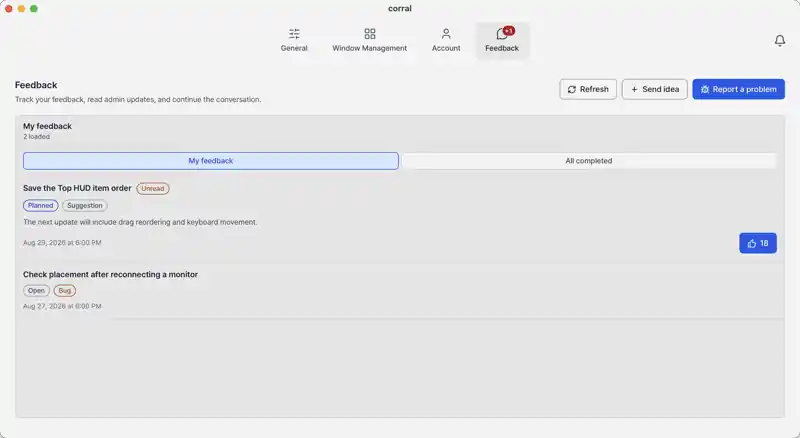Open the General settings tab
This screenshot has height=438, width=800.
[294, 41]
